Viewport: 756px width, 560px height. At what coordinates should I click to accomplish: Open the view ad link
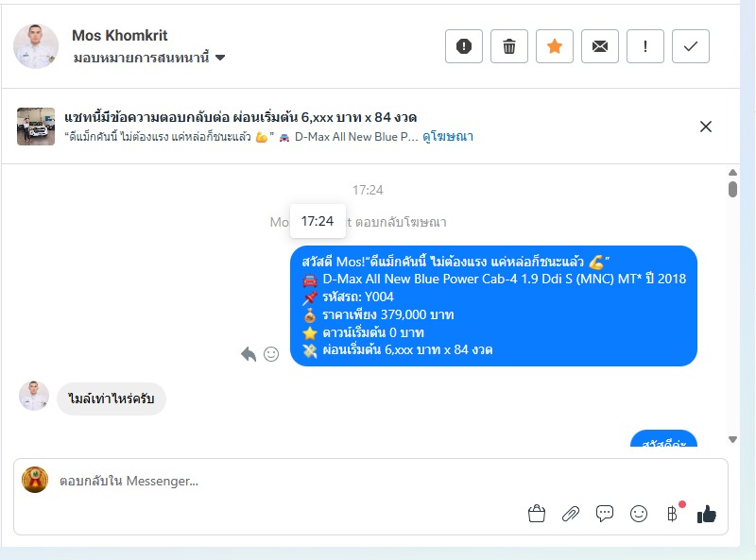[448, 137]
